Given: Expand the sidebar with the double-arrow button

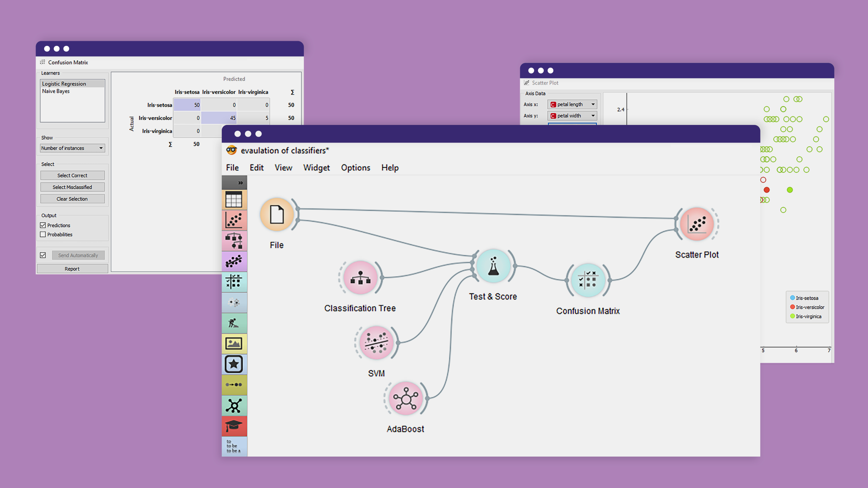Looking at the screenshot, I should pos(240,183).
